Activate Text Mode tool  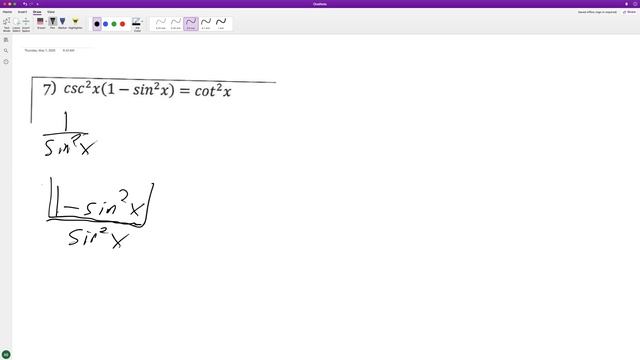point(7,24)
